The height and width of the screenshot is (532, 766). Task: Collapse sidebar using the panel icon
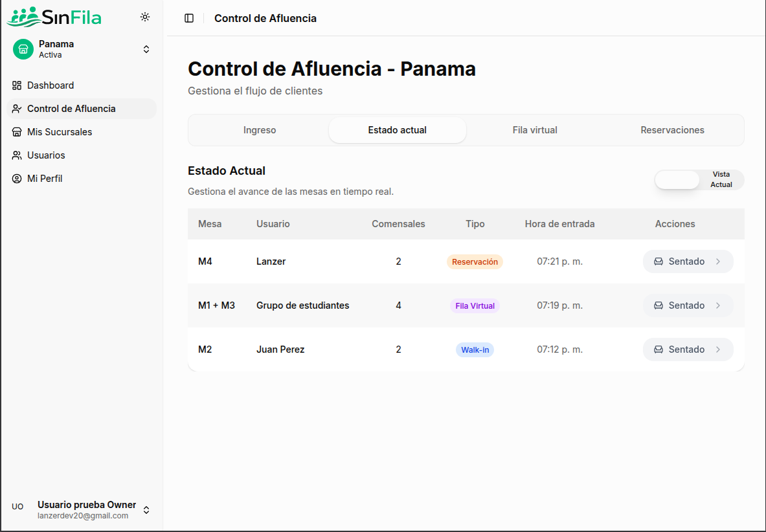[189, 18]
